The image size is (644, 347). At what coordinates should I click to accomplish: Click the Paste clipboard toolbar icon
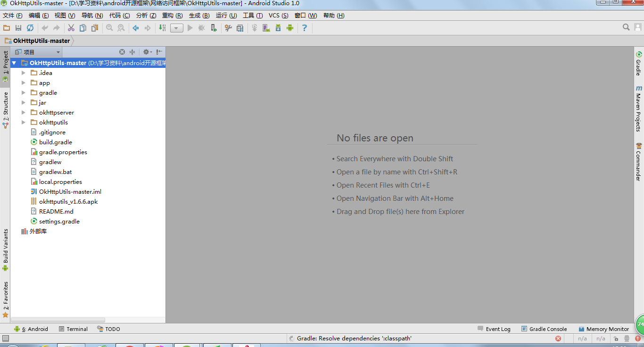95,28
